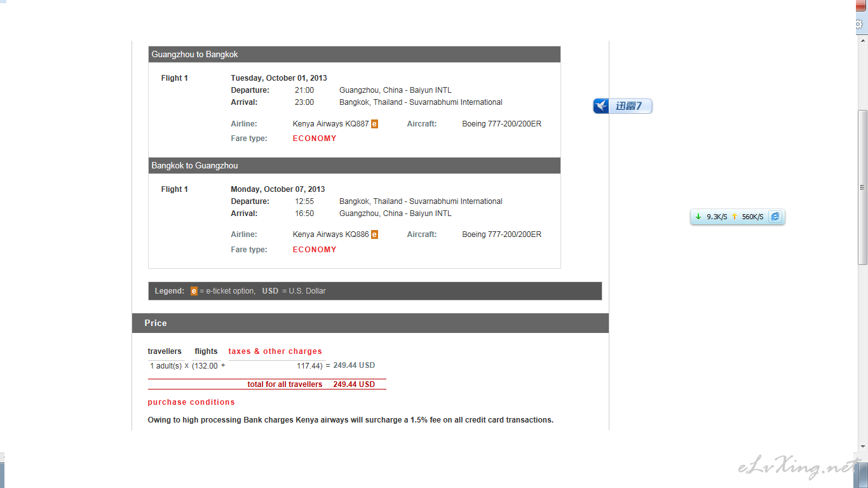868x488 pixels.
Task: Click the green download arrow in the speed widget
Action: (x=698, y=217)
